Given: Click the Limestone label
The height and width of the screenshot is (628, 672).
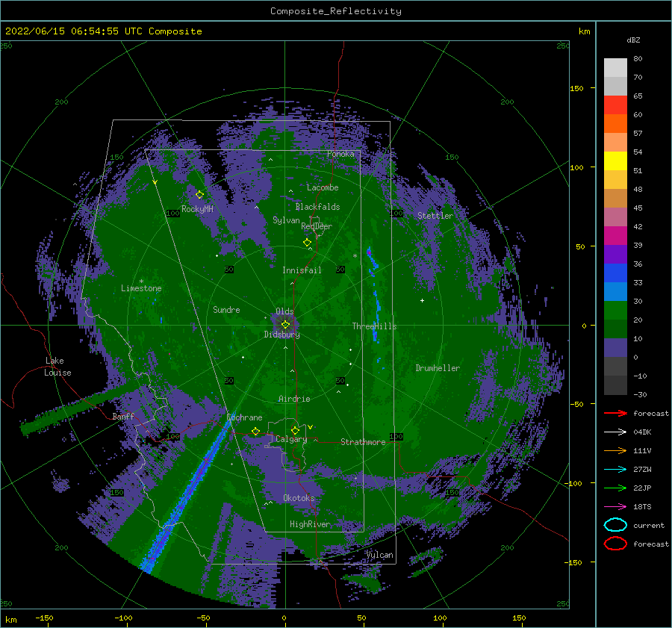Looking at the screenshot, I should click(x=141, y=288).
